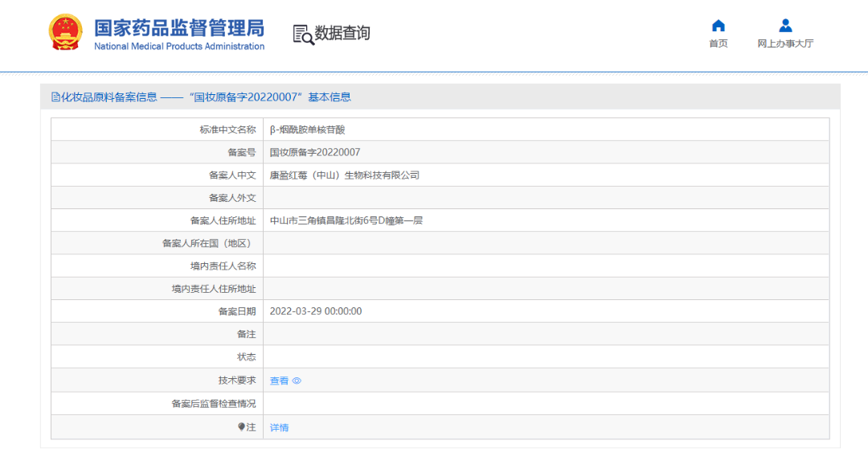The image size is (868, 461).
Task: Click the document icon before 化妆品原料备案信息
Action: [55, 97]
